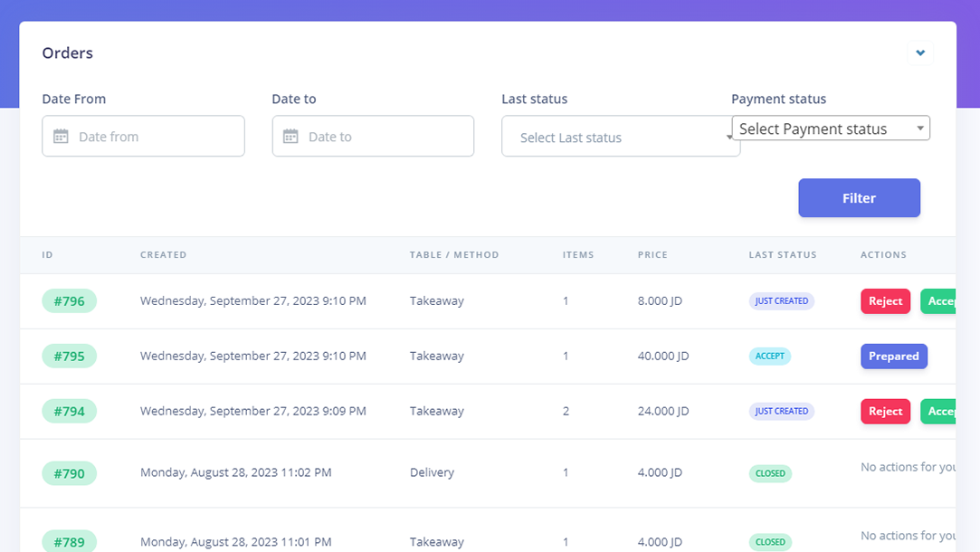Reject order #796

[885, 301]
